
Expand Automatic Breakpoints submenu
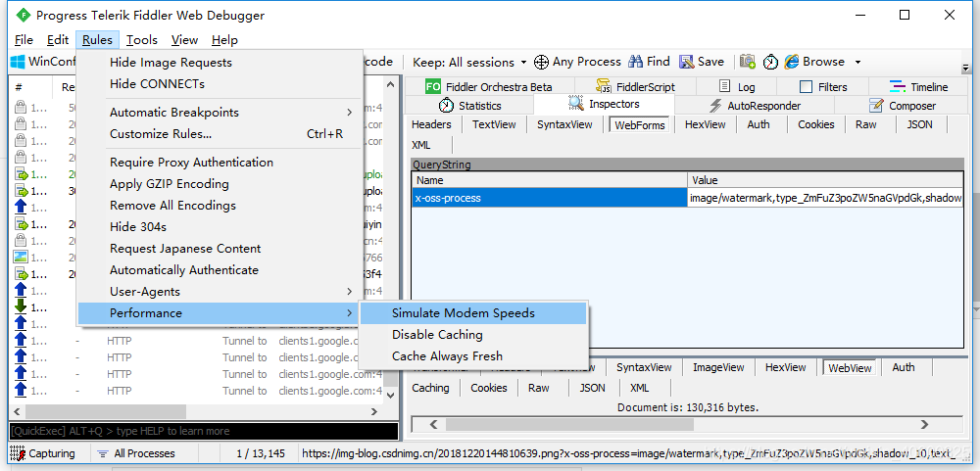220,113
